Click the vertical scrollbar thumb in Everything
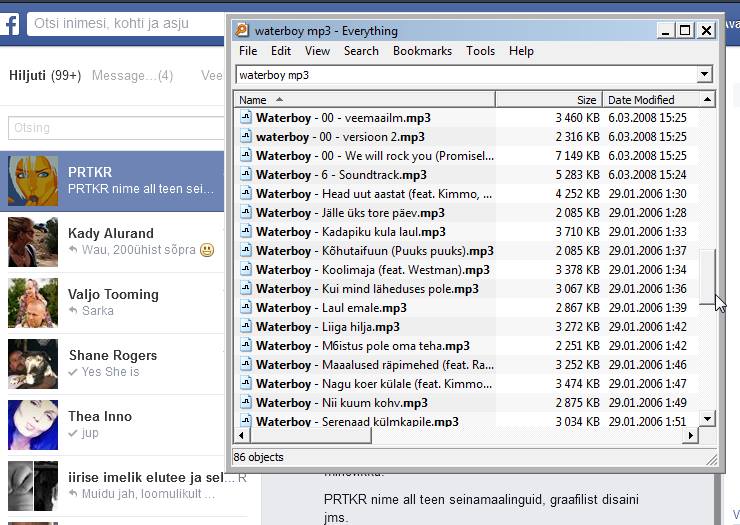The image size is (740, 525). [x=707, y=277]
